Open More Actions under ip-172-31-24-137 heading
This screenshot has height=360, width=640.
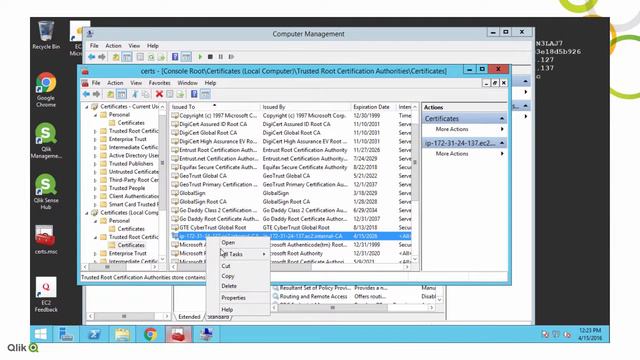click(x=464, y=153)
